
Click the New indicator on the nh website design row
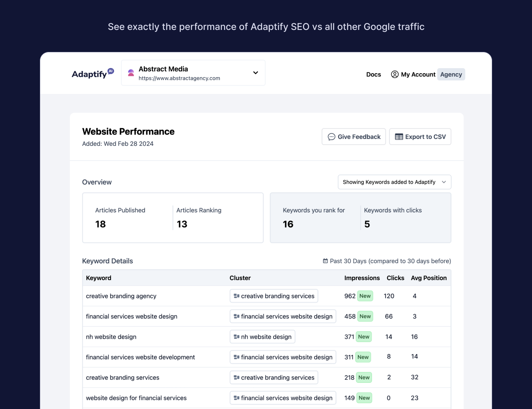[x=363, y=337]
